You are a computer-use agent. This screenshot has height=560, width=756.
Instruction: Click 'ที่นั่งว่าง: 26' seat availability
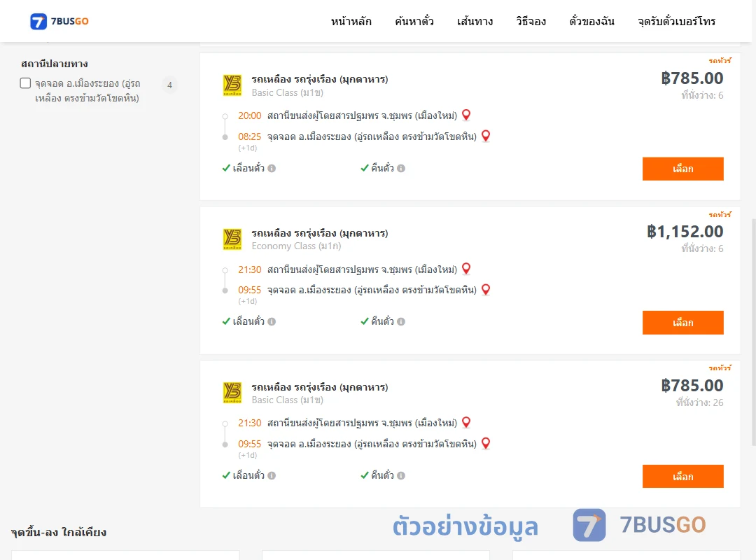(699, 402)
